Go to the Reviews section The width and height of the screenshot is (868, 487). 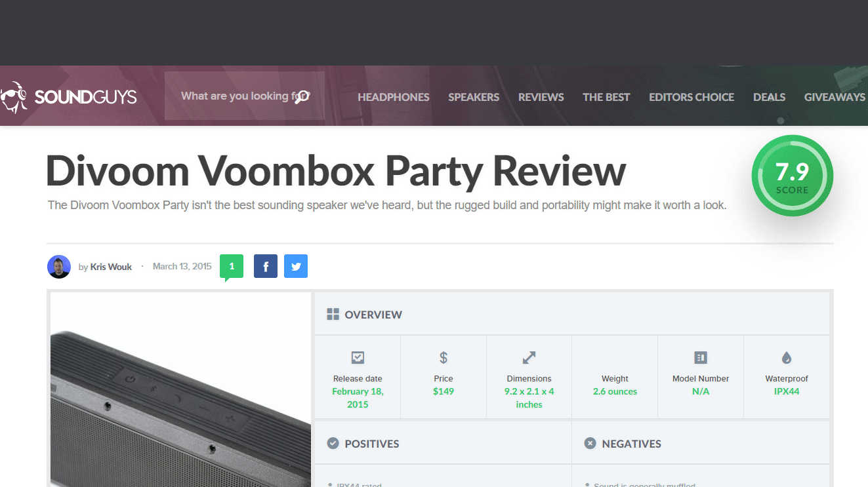(541, 97)
